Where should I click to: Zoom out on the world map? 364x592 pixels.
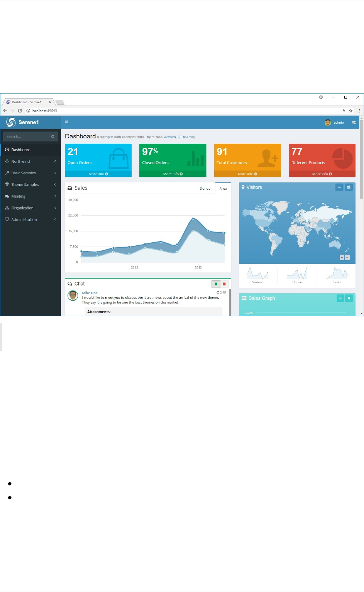(347, 257)
